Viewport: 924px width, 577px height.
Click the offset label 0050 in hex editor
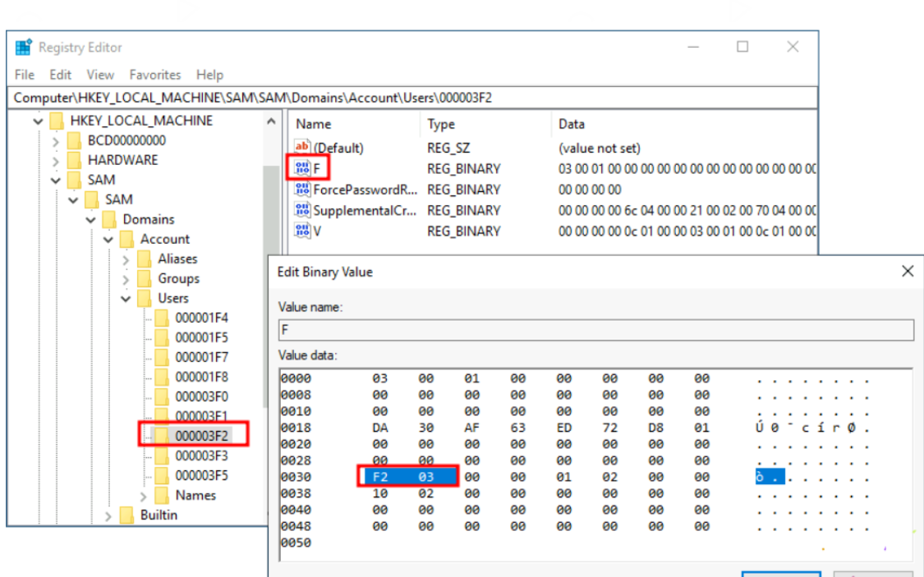tap(296, 543)
